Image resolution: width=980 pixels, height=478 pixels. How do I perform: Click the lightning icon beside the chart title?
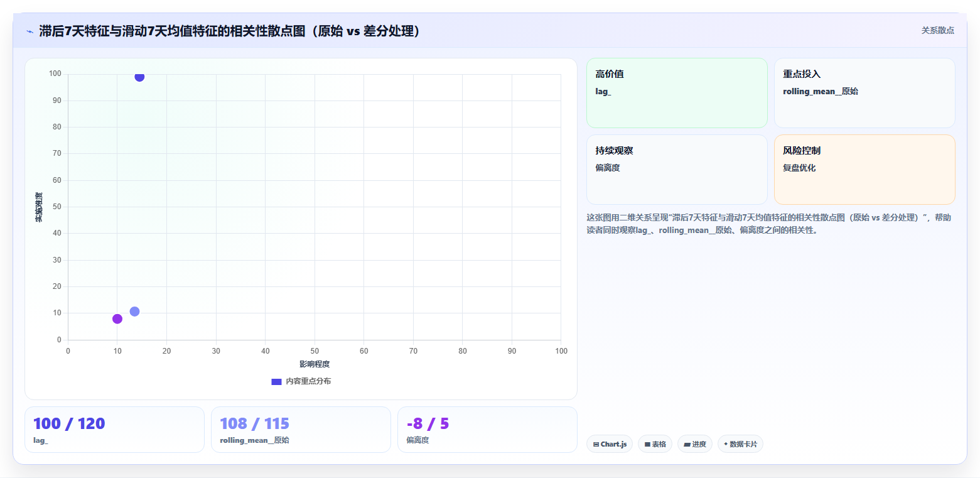coord(30,31)
